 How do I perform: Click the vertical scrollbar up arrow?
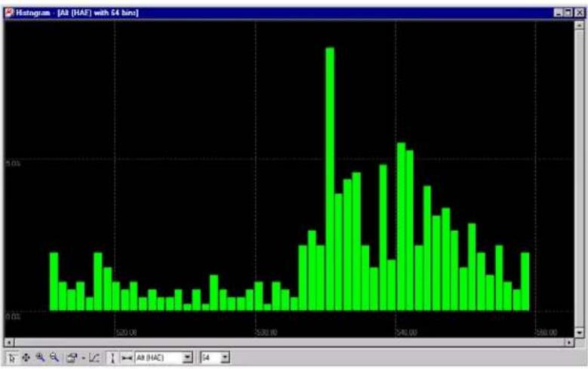pos(579,26)
